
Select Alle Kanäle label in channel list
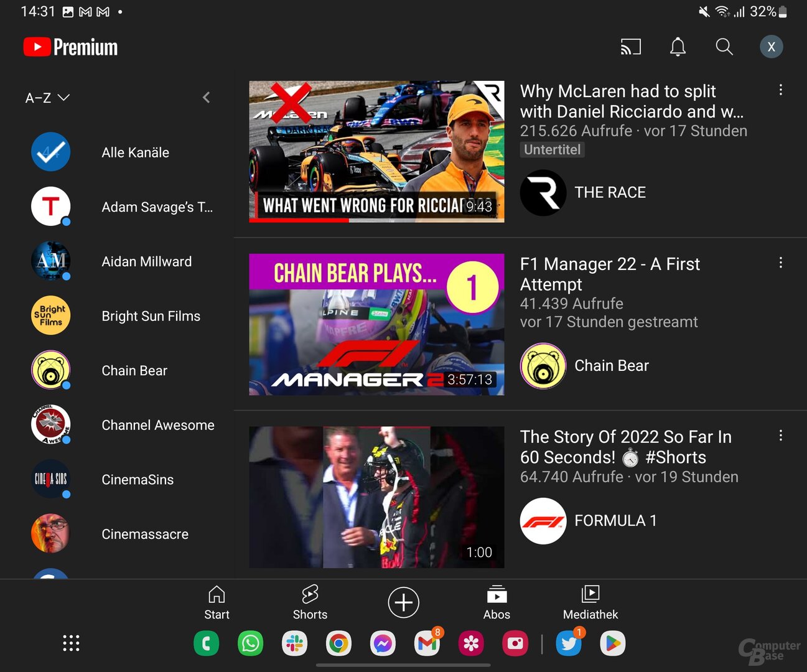pyautogui.click(x=136, y=152)
